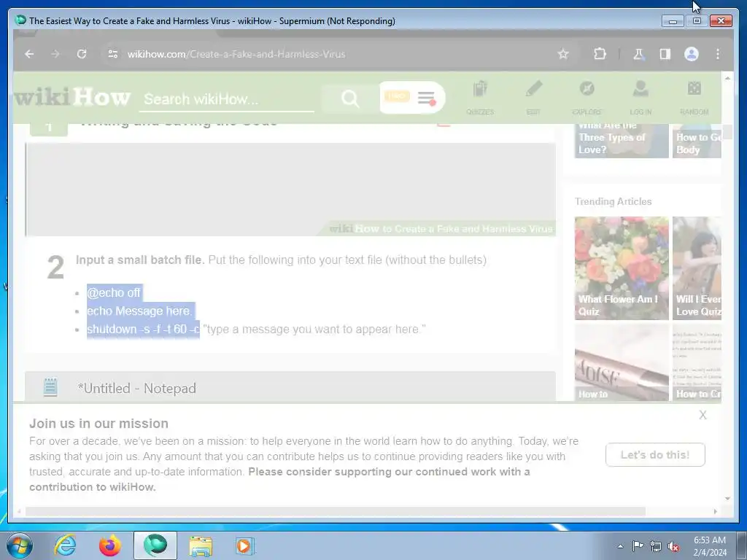Click the wikiHow logo
Viewport: 747px width, 560px height.
coord(72,97)
